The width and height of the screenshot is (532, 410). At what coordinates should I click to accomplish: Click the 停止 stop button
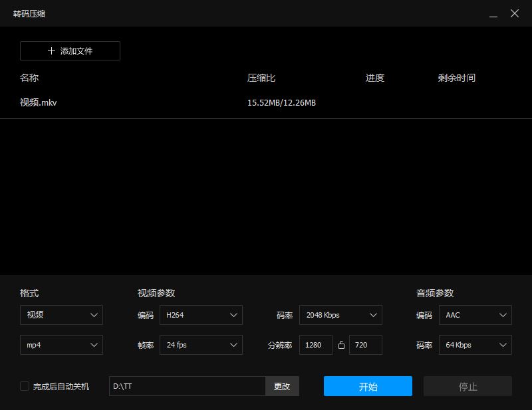tap(467, 386)
